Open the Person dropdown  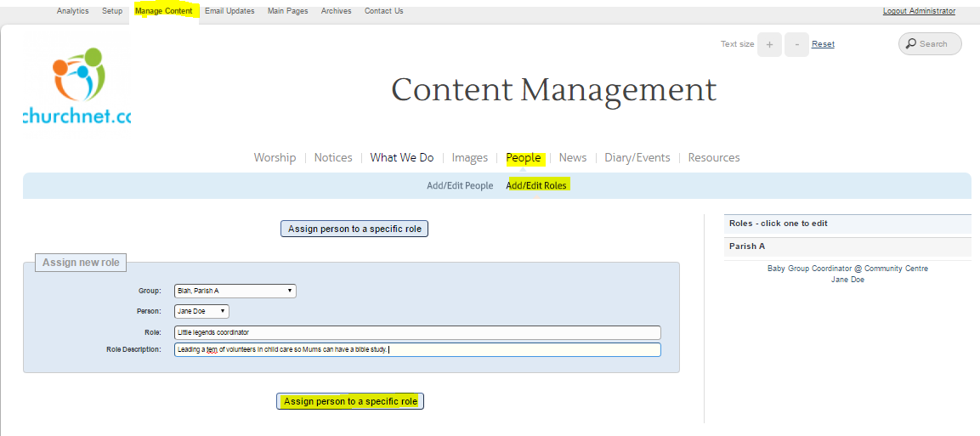[201, 311]
